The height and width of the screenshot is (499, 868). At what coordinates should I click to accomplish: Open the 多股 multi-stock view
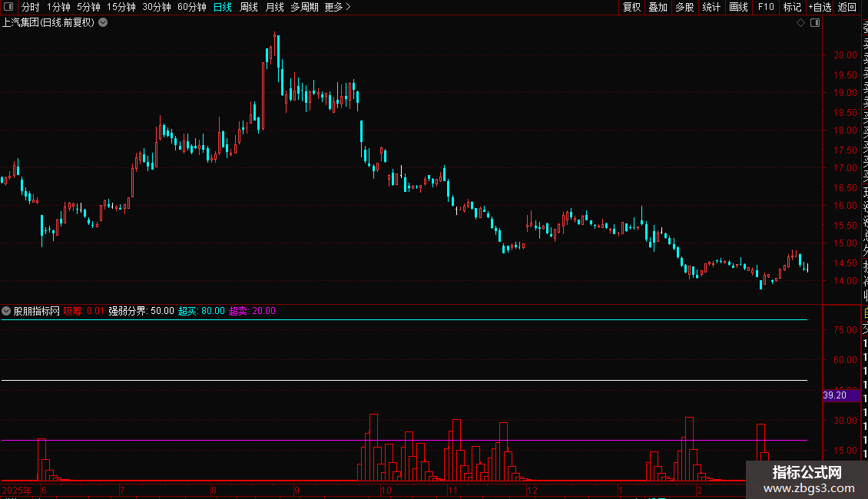pos(684,7)
